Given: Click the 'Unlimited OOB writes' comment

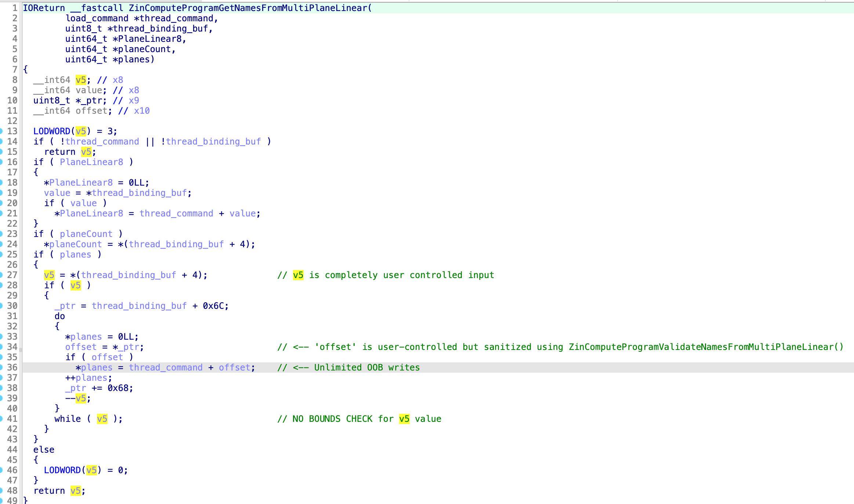Looking at the screenshot, I should (x=366, y=368).
